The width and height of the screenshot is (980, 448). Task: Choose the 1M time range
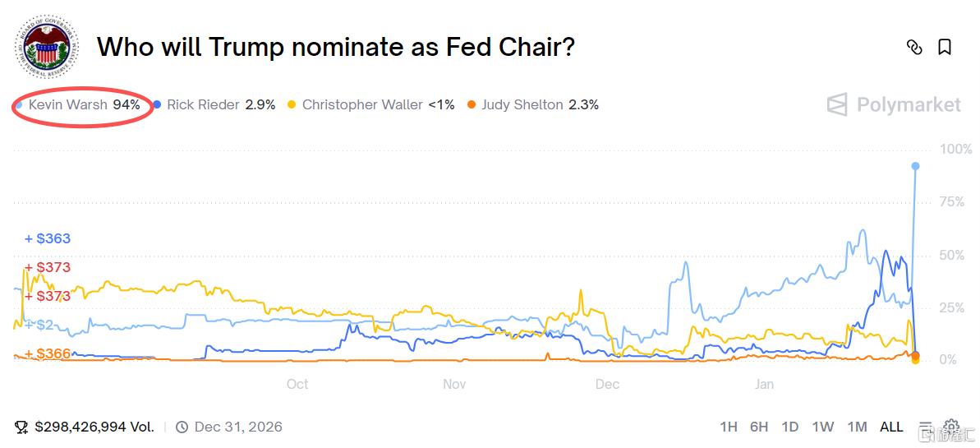(857, 427)
